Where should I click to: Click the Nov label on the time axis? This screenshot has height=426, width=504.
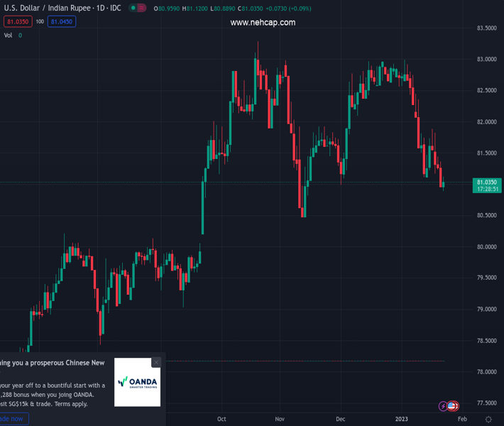pyautogui.click(x=280, y=419)
